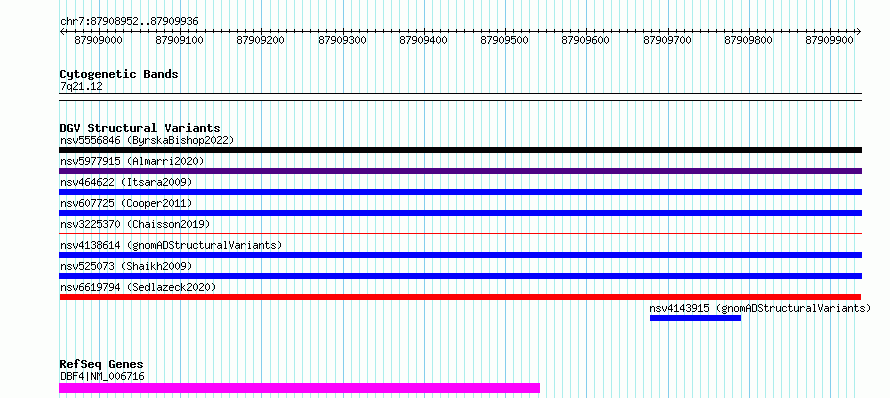Open the nsv4138614 (gnomADStructuralVariants) label
This screenshot has width=890, height=398.
coord(171,245)
